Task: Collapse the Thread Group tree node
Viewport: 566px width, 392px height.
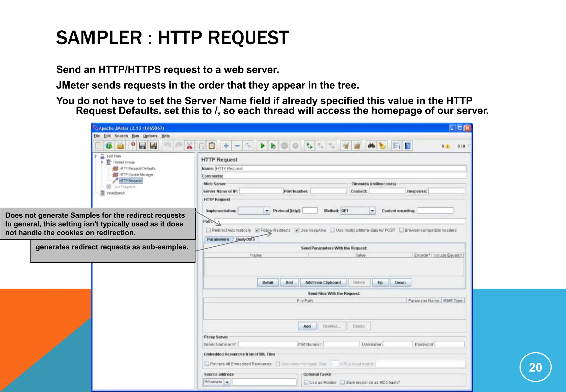Action: (102, 162)
